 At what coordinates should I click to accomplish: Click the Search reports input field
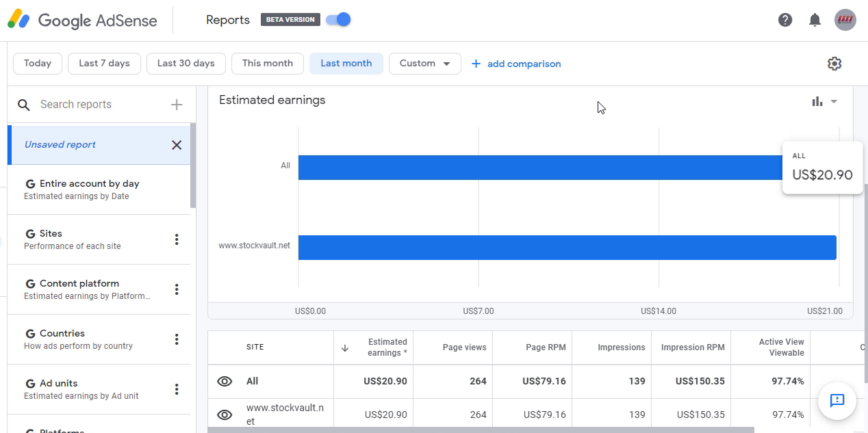[99, 105]
